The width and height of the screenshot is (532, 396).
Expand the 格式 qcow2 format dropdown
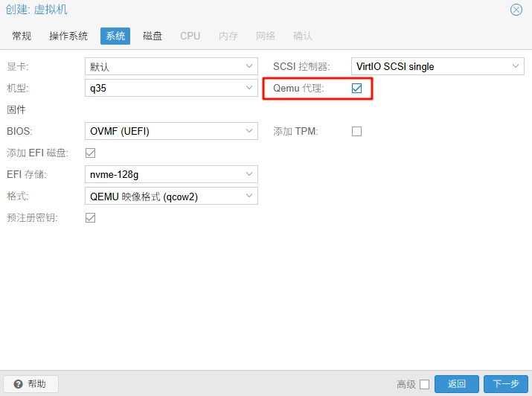(249, 196)
